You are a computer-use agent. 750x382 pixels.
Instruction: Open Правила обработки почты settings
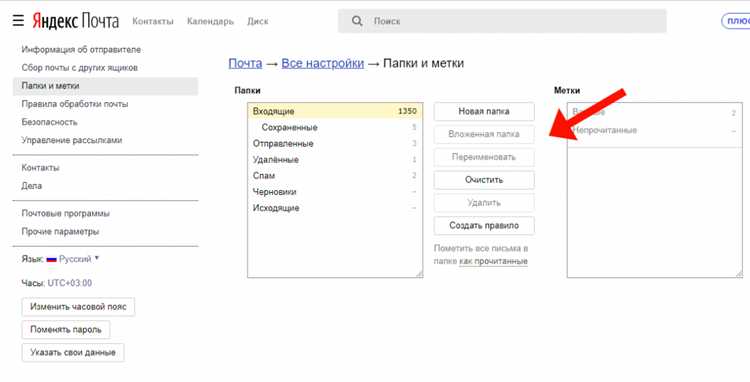(x=75, y=104)
